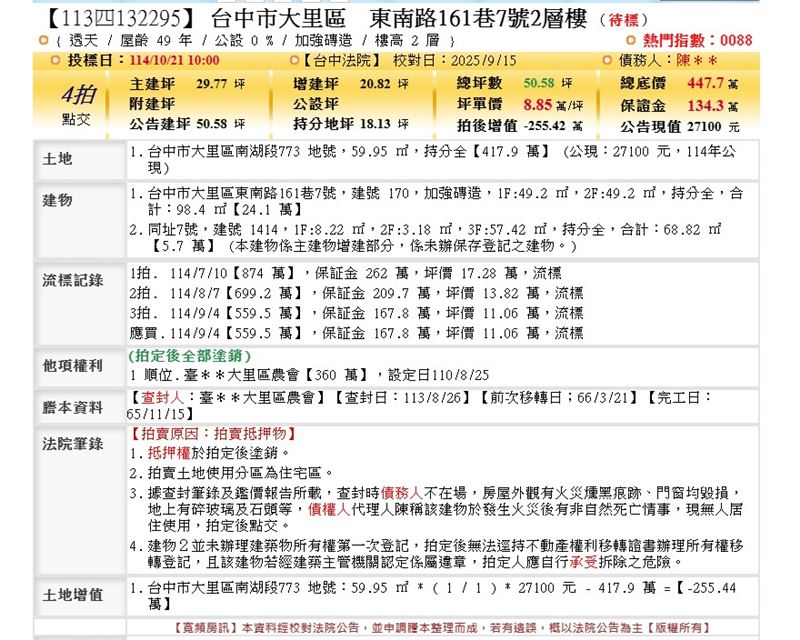
Task: Select the 建物 section header
Action: coord(58,200)
